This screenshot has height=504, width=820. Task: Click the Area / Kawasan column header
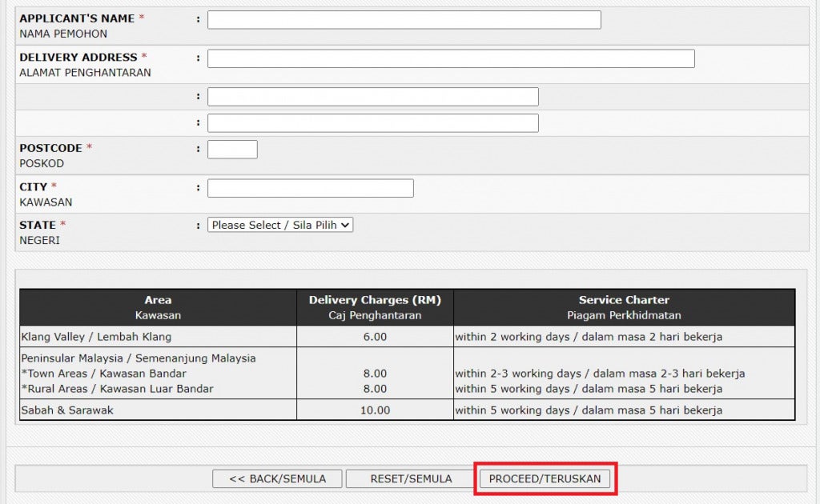158,307
